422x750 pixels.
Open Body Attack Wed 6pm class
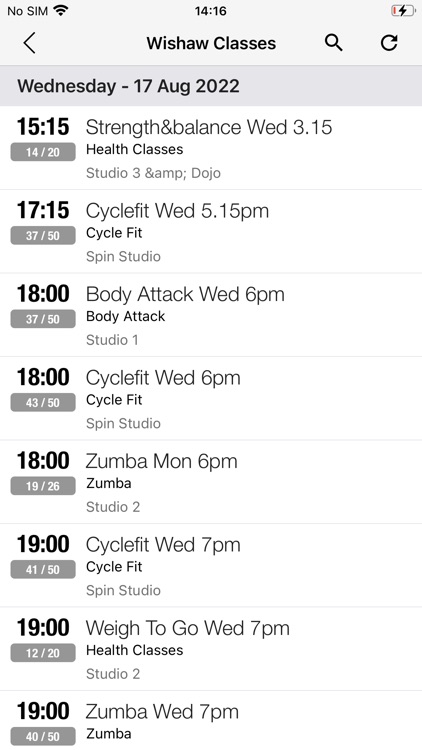pyautogui.click(x=211, y=315)
